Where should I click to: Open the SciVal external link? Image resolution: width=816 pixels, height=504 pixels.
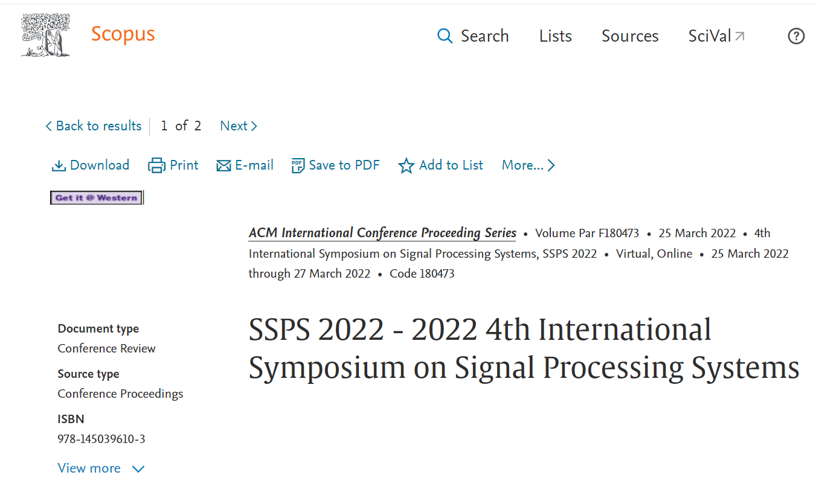(716, 36)
